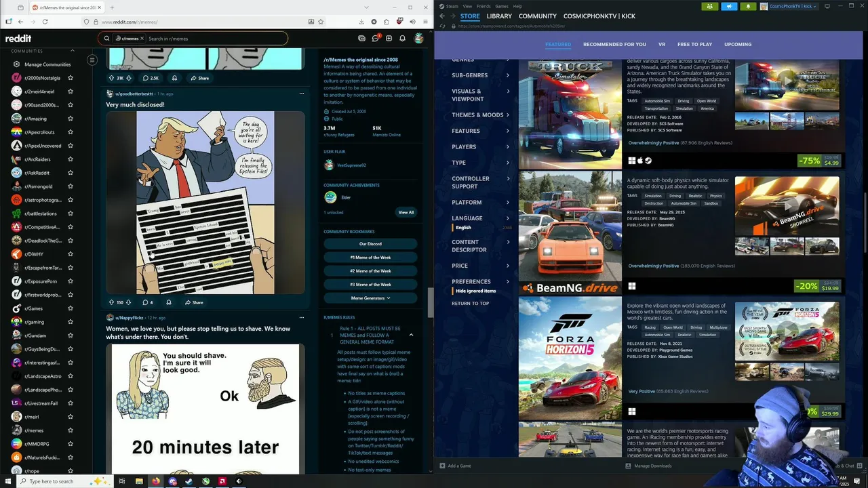Click 'Return to Top' in Steam sidebar
This screenshot has height=488, width=868.
click(470, 303)
